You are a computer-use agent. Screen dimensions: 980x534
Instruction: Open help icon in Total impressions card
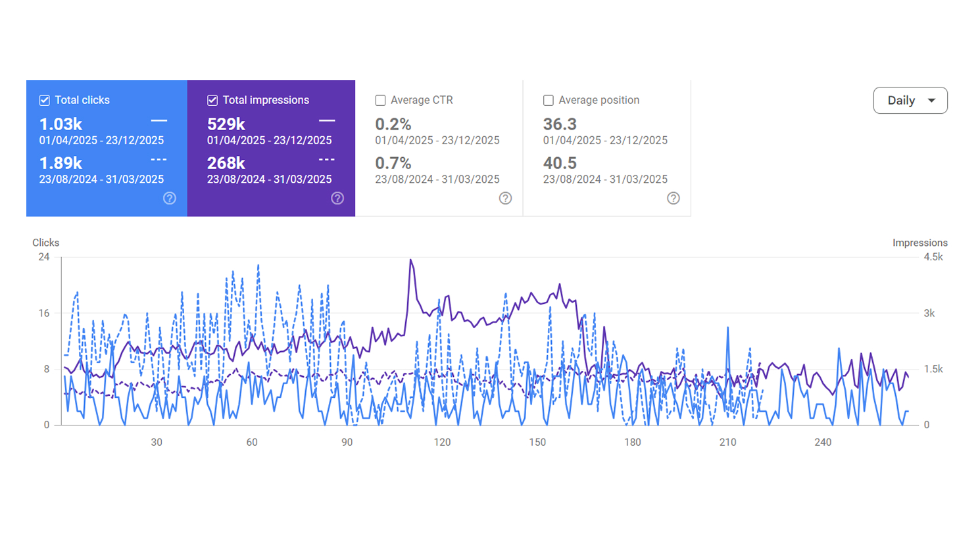[x=337, y=198]
